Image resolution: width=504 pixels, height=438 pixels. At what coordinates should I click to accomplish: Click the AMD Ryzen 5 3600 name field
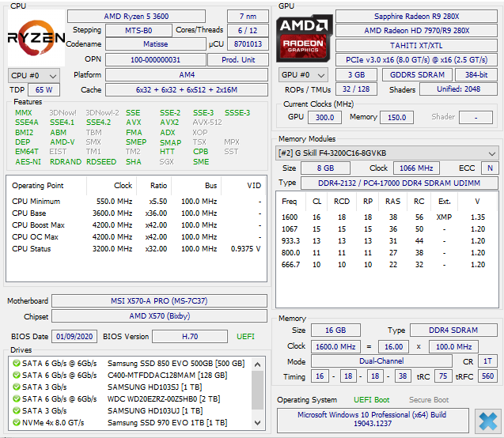point(136,17)
